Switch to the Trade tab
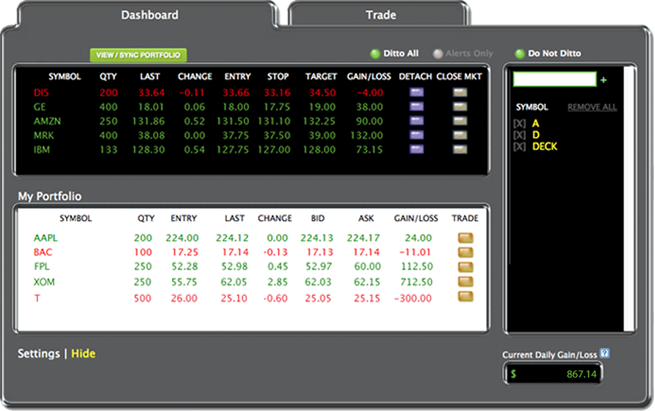The image size is (655, 411). [x=381, y=15]
